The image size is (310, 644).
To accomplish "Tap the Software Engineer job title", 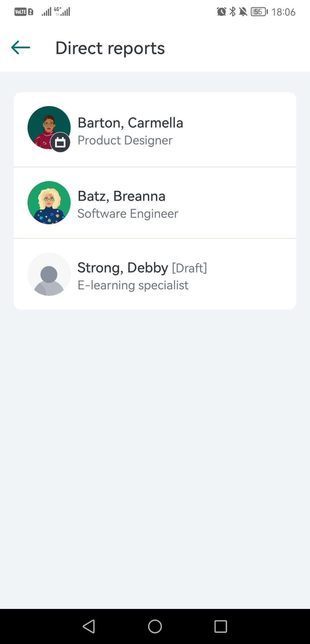I will click(128, 214).
